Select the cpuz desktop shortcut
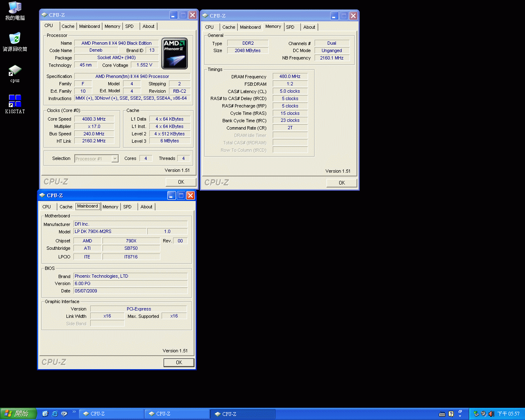The width and height of the screenshot is (525, 420). [15, 73]
